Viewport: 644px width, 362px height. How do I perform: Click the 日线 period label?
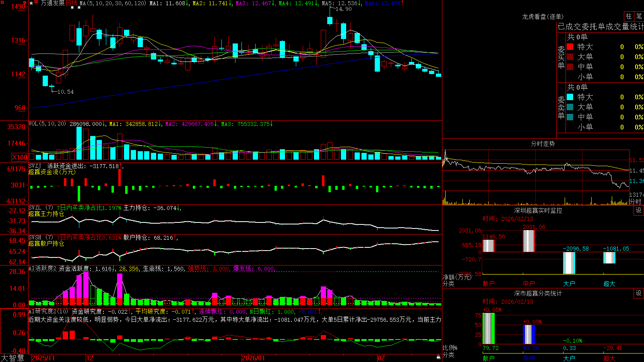pyautogui.click(x=71, y=3)
